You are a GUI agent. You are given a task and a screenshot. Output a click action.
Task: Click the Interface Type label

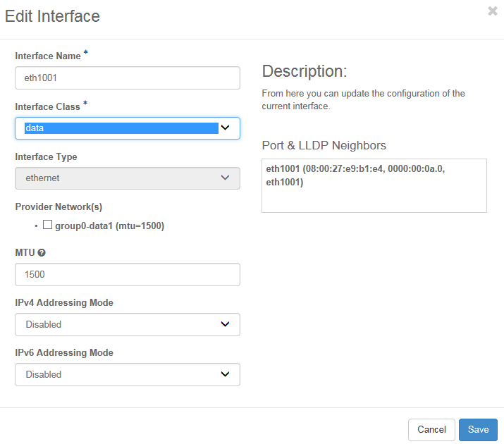tap(46, 156)
